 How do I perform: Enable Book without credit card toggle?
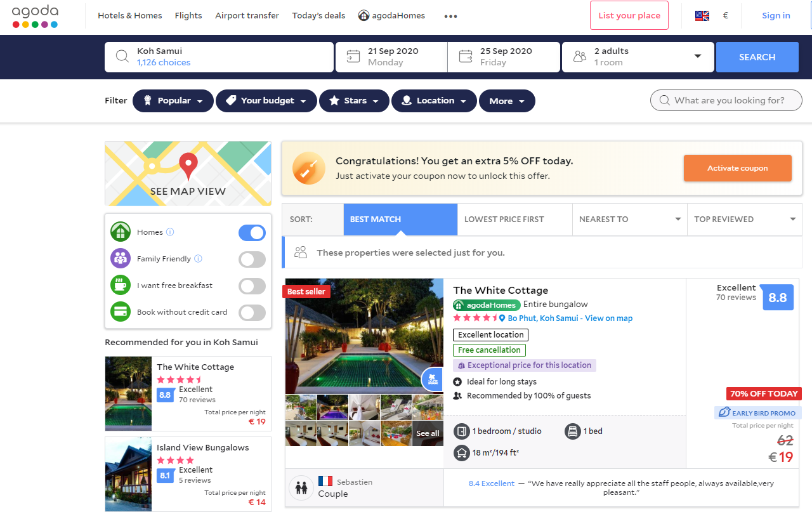click(252, 313)
